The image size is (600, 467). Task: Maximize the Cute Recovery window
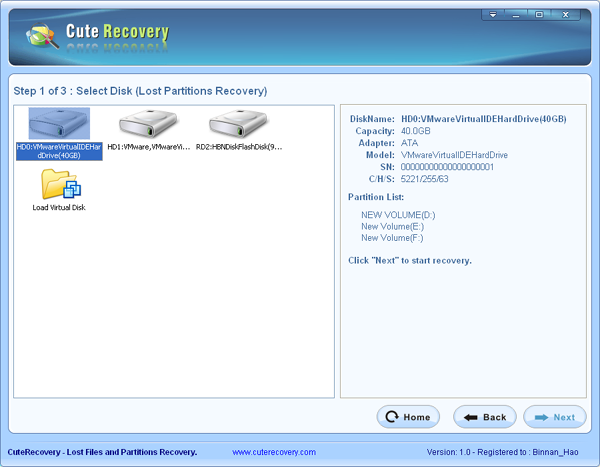(540, 15)
